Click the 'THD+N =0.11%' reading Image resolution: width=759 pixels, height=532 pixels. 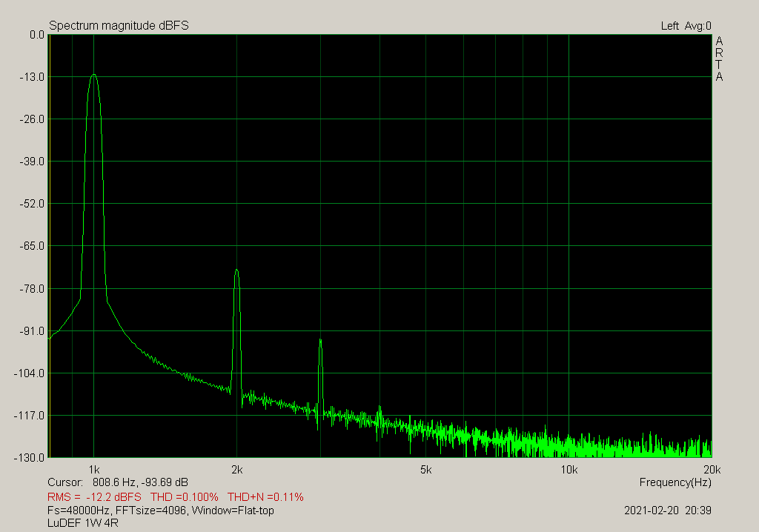[x=265, y=496]
